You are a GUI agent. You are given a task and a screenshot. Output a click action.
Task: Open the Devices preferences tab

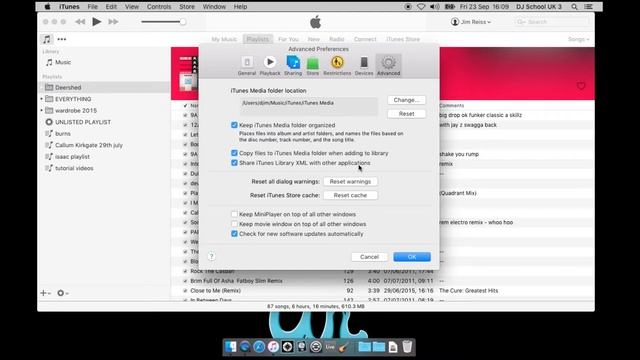[x=364, y=66]
